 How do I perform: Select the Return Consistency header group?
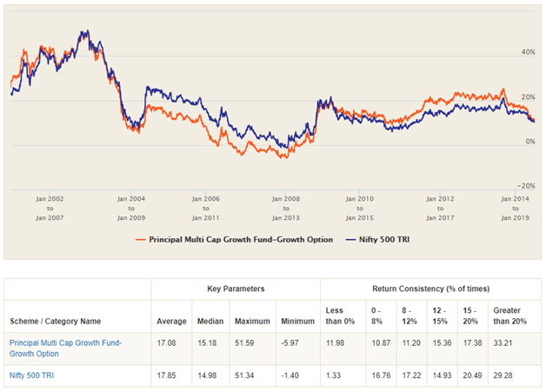pos(429,286)
